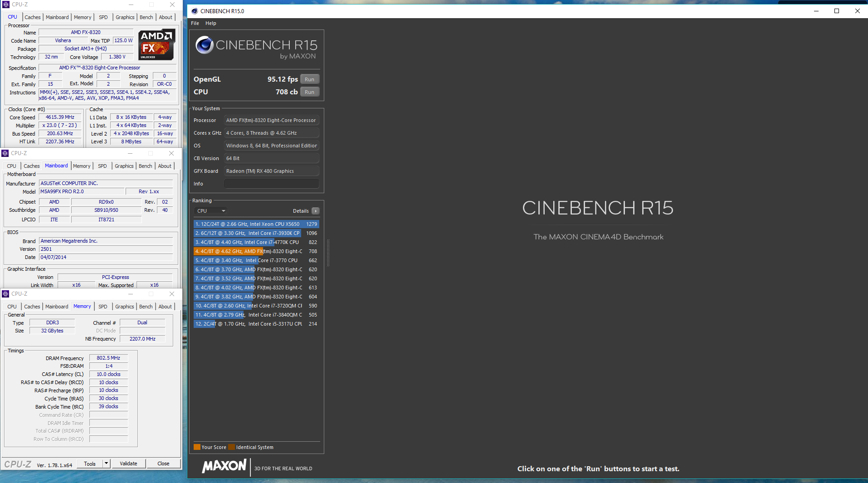Select ranking row 3 Core i7-4770K
868x483 pixels.
[x=256, y=242]
